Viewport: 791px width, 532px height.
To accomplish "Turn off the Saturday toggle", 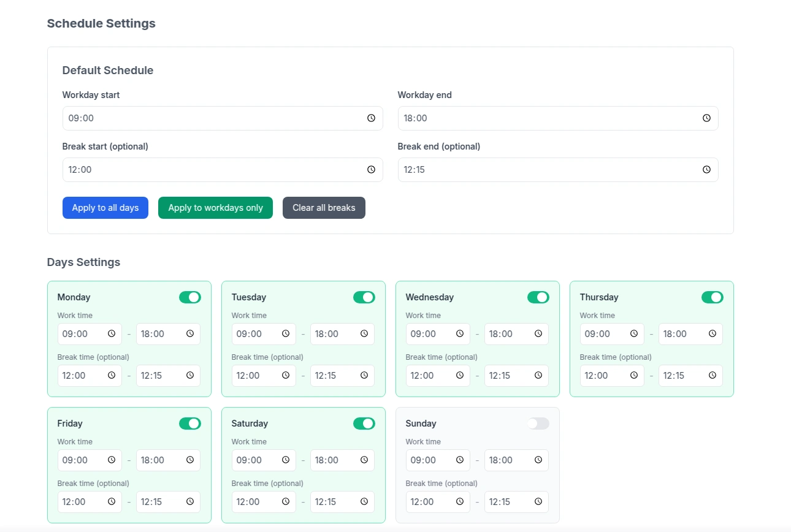I will (x=364, y=424).
